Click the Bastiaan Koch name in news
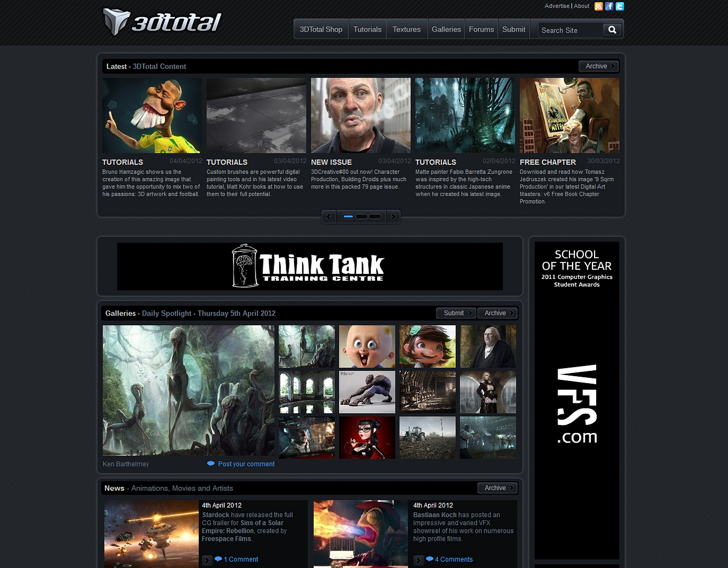 click(x=435, y=515)
